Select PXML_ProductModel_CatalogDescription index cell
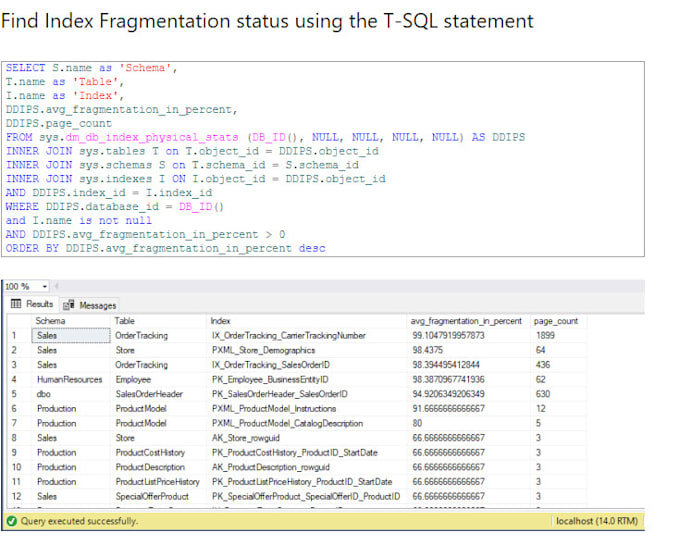680x545 pixels. [288, 423]
